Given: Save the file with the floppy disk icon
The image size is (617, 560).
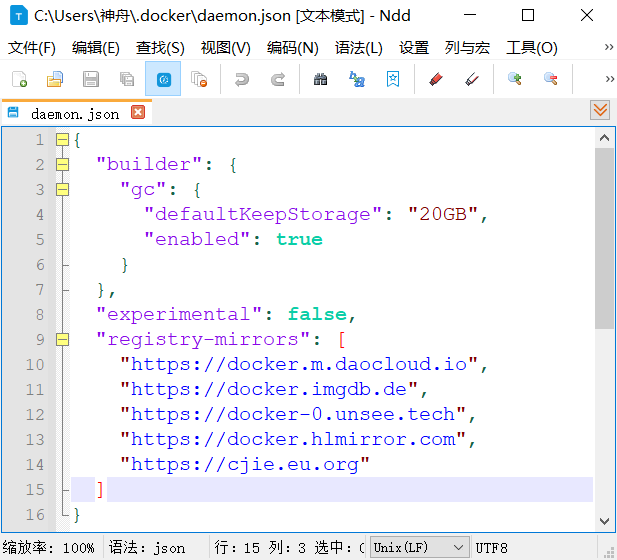Looking at the screenshot, I should [91, 79].
